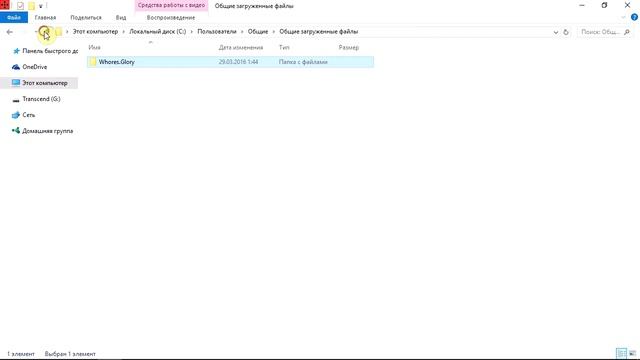
Task: Open the Файл menu
Action: (14, 18)
